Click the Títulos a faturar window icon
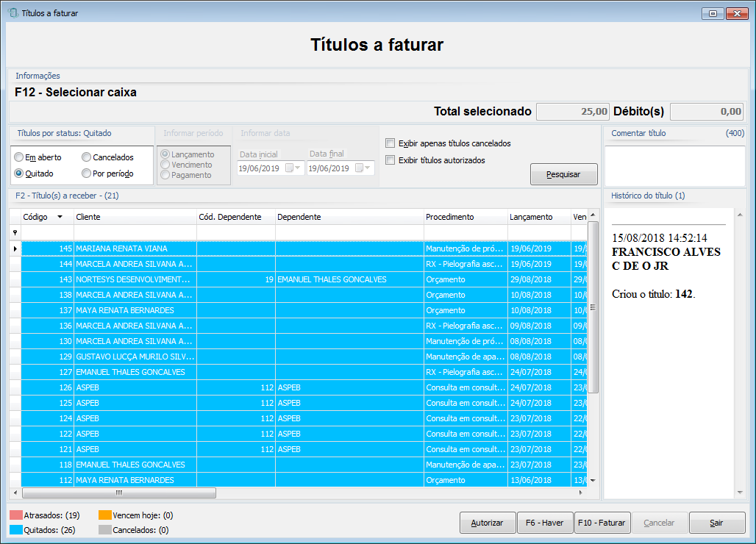756x544 pixels. point(13,13)
